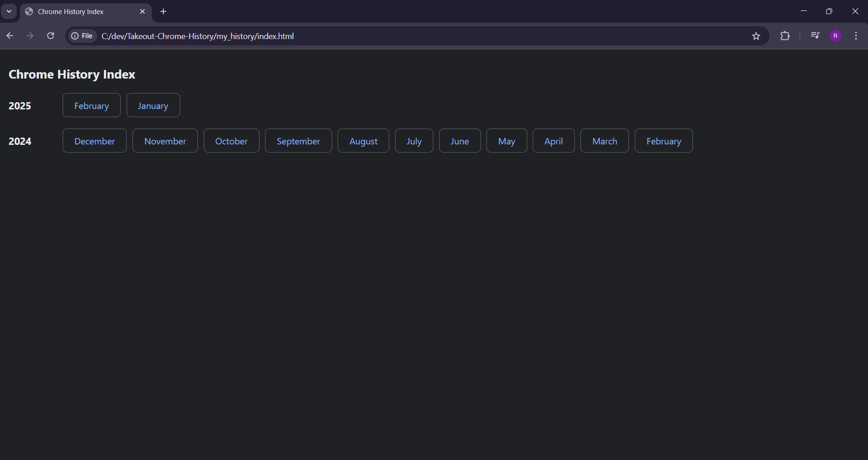Open the tab search dropdown arrow
The image size is (868, 460).
[9, 11]
